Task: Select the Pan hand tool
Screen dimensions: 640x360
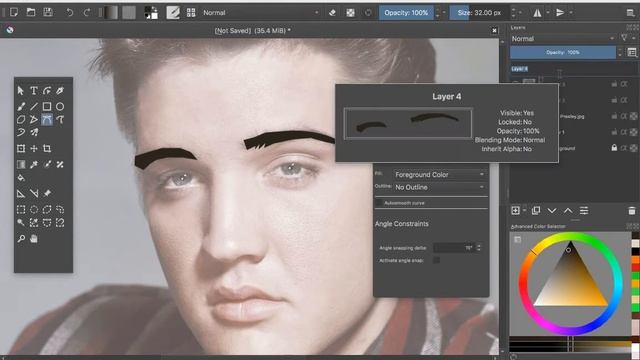Action: coord(34,239)
